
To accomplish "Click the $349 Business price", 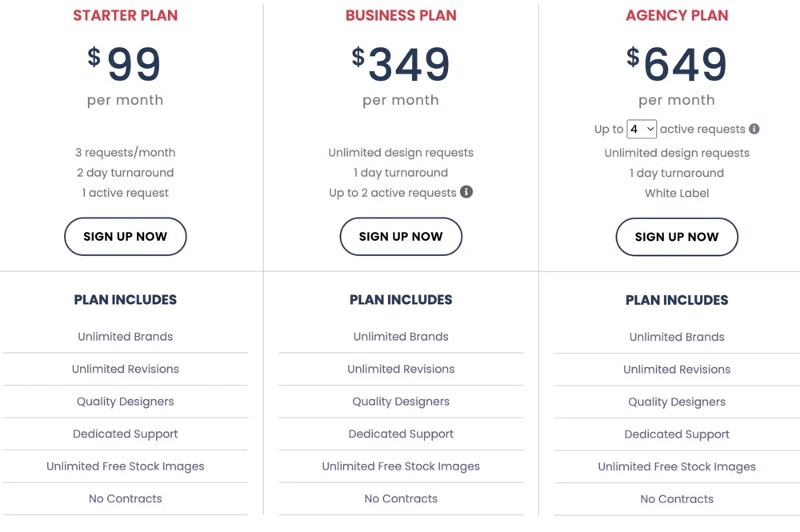I will (401, 65).
